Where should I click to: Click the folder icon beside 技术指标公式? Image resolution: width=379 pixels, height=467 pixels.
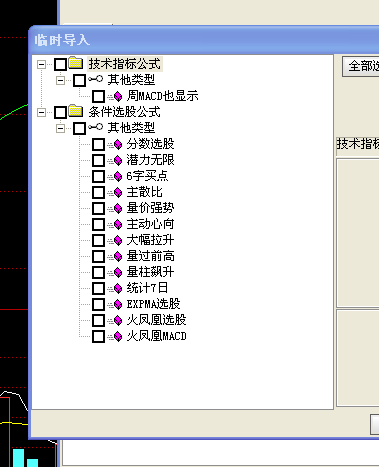pos(76,63)
